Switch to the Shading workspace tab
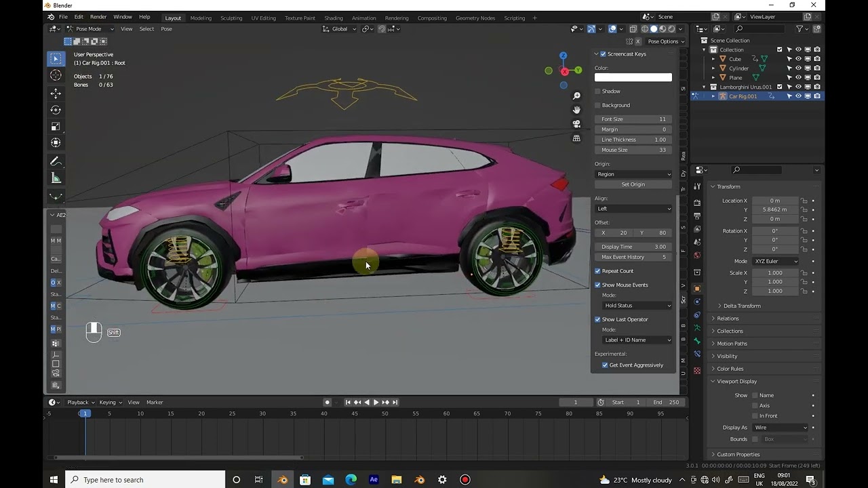Image resolution: width=868 pixels, height=488 pixels. point(333,18)
